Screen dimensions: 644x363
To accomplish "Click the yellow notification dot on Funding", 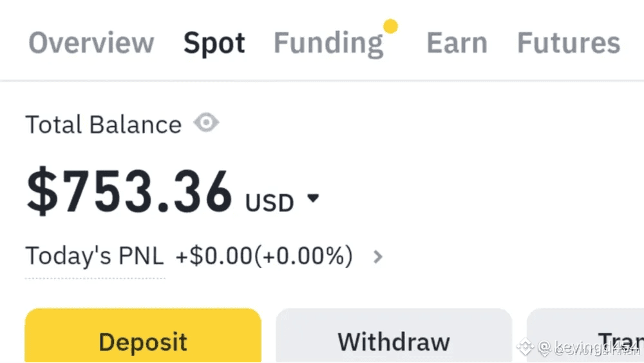I will (x=391, y=26).
